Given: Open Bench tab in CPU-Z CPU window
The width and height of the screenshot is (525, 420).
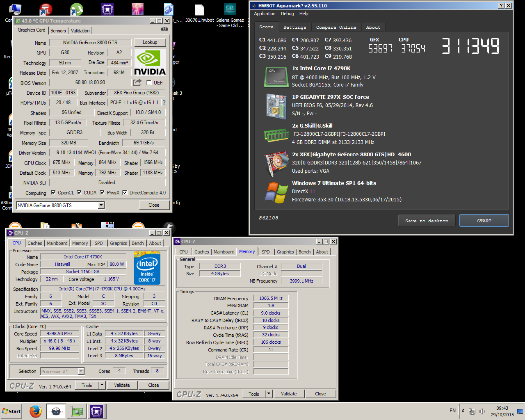Looking at the screenshot, I should [x=137, y=243].
